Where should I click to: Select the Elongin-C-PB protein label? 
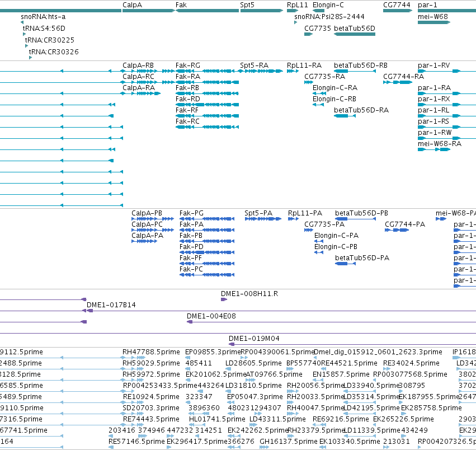336,247
